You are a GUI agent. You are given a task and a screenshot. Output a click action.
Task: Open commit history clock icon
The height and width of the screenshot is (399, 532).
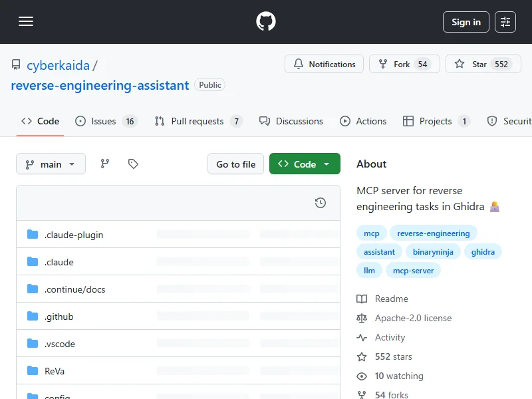click(320, 203)
